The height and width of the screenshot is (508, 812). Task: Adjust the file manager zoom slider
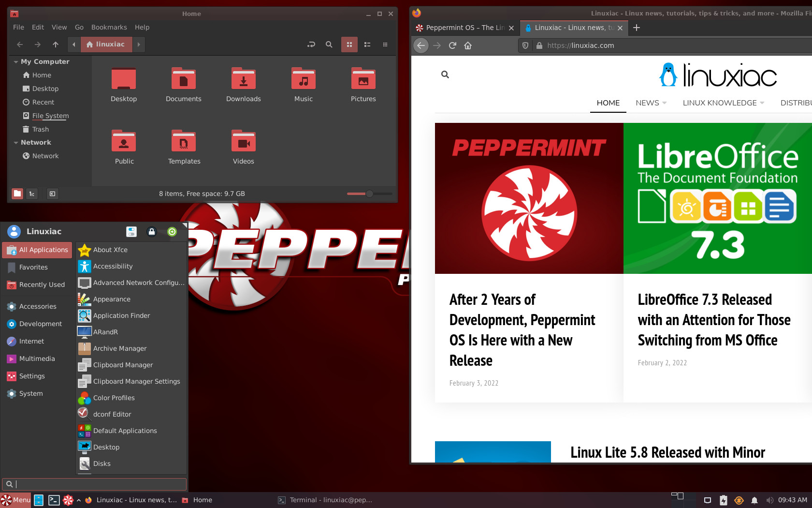[370, 194]
